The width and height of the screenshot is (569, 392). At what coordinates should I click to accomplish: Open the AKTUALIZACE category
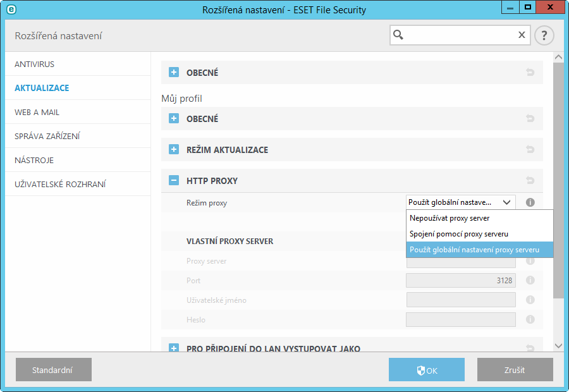(78, 88)
